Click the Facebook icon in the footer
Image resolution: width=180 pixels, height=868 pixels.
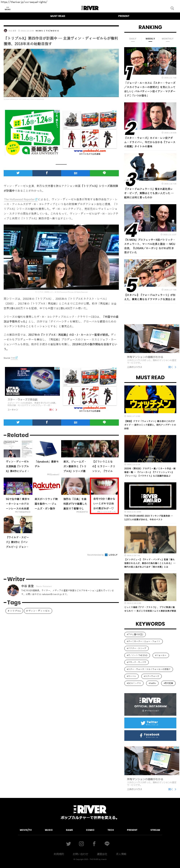click(94, 843)
